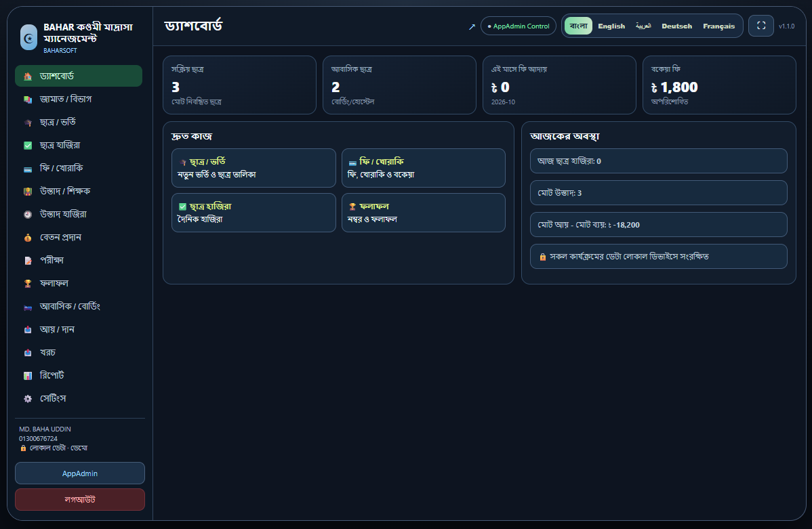Click the arrow icon next to AppAdmin Control
Screen dimensions: 812x529
coord(472,26)
